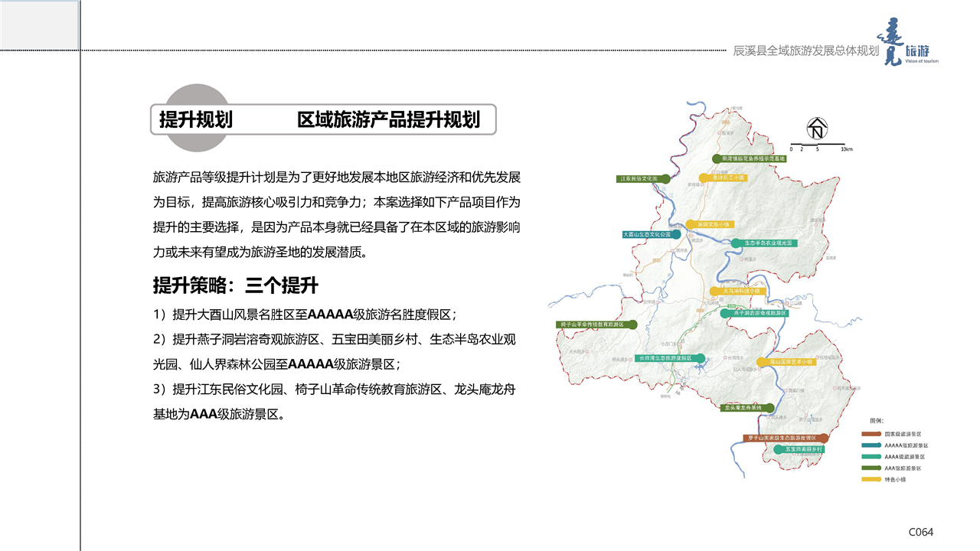Click the C064 page number
The height and width of the screenshot is (551, 980).
coord(921,532)
